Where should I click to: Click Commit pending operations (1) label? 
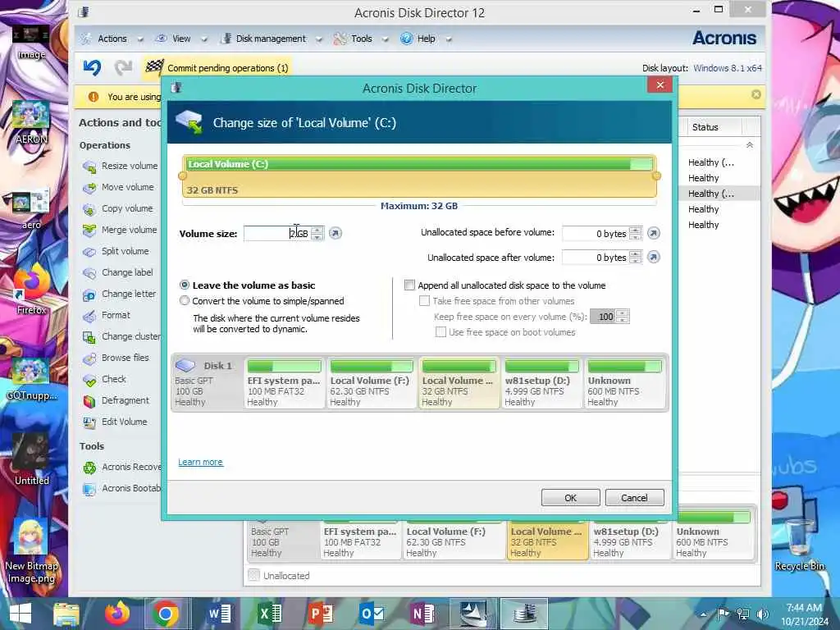click(x=228, y=68)
